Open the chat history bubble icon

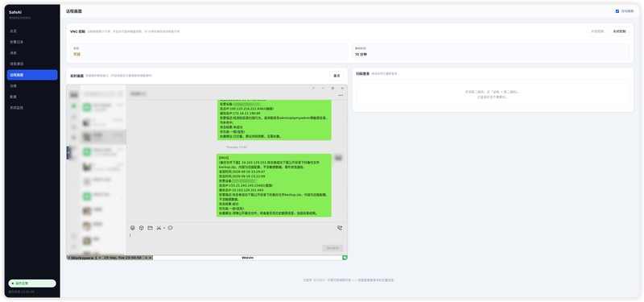click(x=171, y=228)
